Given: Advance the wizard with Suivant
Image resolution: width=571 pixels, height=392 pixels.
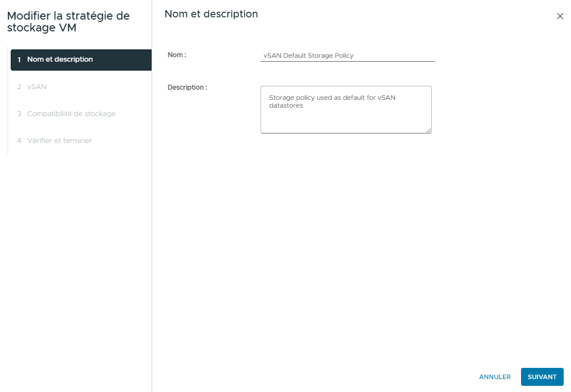Looking at the screenshot, I should pyautogui.click(x=542, y=377).
